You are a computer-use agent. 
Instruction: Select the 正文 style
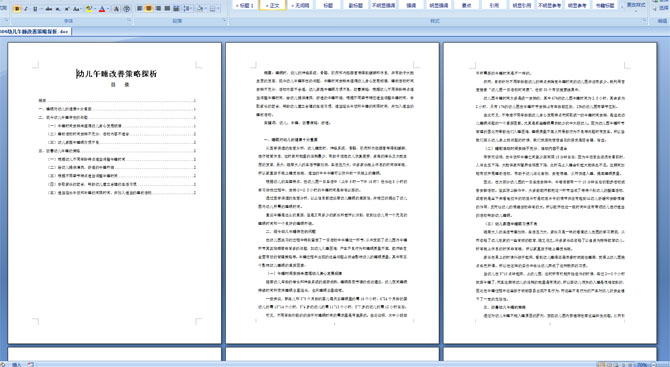(272, 5)
